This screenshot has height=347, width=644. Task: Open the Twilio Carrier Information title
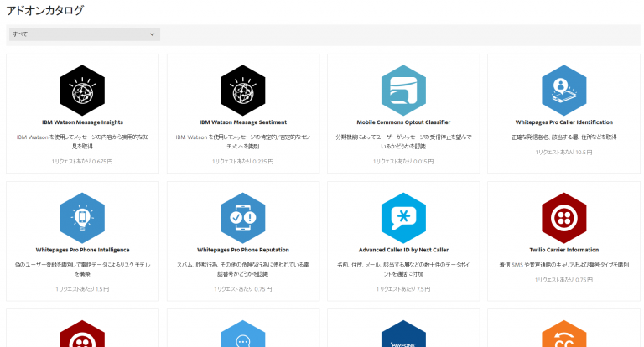pyautogui.click(x=563, y=250)
